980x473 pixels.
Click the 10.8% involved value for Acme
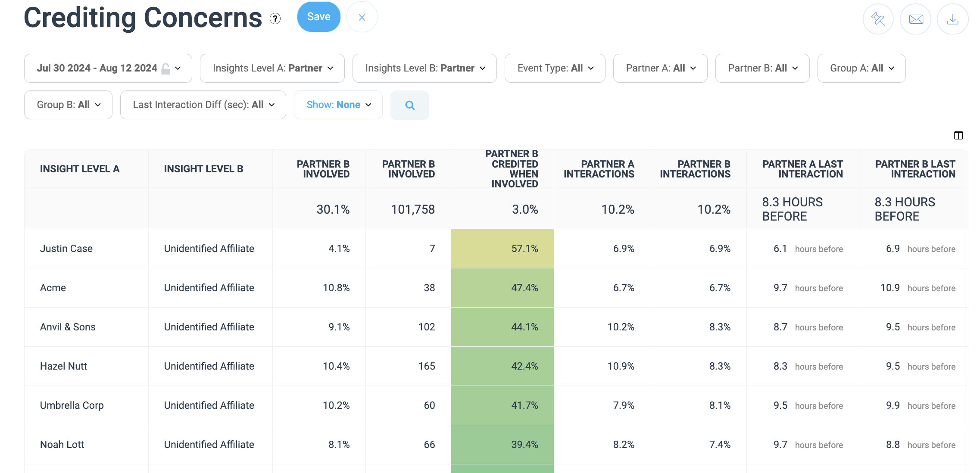pyautogui.click(x=336, y=288)
